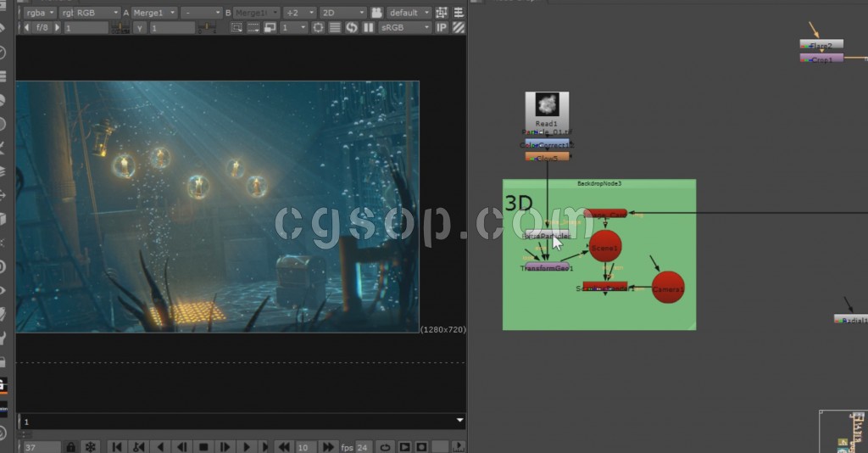The width and height of the screenshot is (868, 453).
Task: Select the TransformGeo1 node
Action: pos(547,267)
